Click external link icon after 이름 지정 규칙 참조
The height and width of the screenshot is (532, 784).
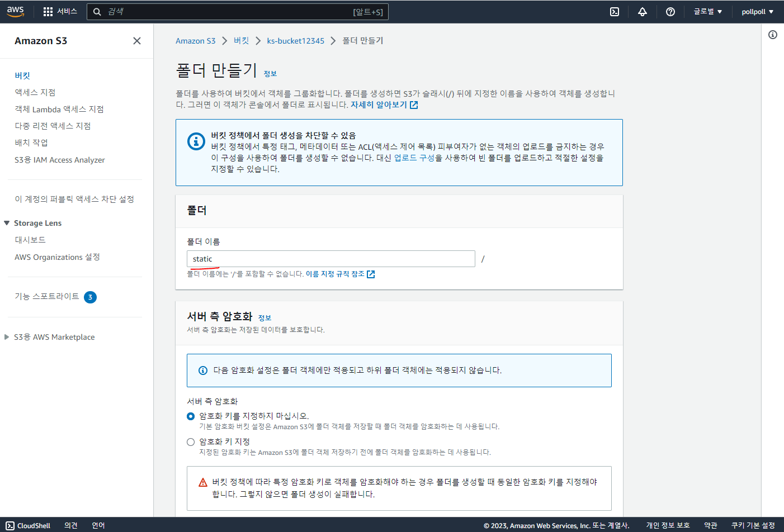click(371, 274)
